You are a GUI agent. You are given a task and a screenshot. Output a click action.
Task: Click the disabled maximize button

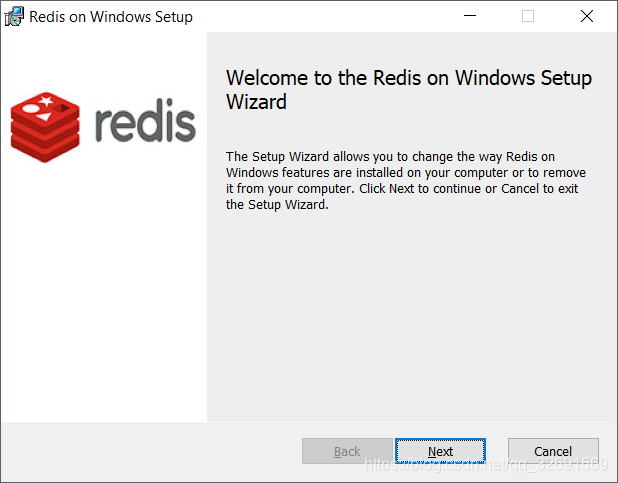click(528, 16)
